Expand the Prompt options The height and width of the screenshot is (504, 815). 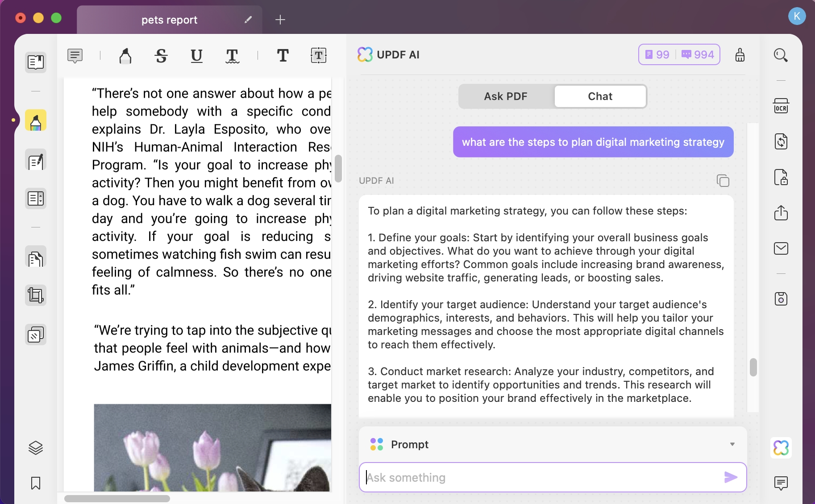point(731,444)
